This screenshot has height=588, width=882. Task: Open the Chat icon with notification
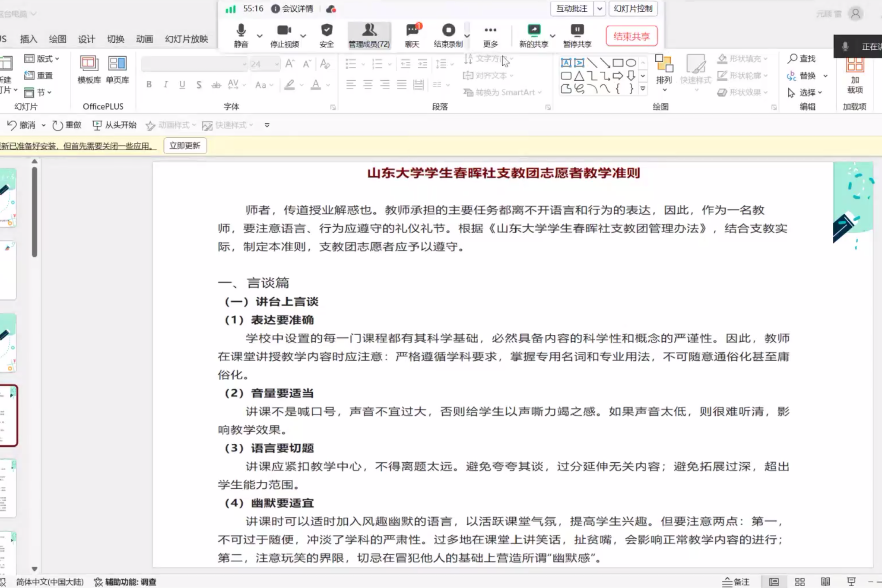point(412,35)
